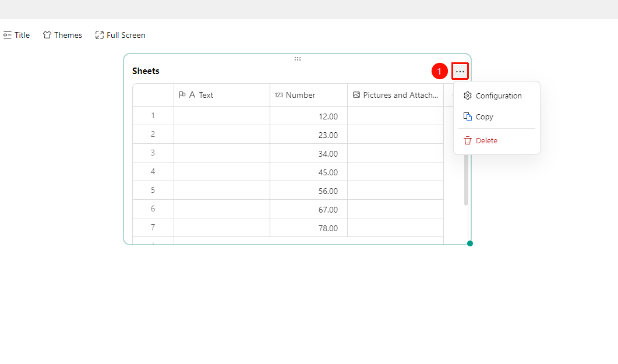Click the green resize handle dot
The image size is (618, 364).
[x=470, y=243]
